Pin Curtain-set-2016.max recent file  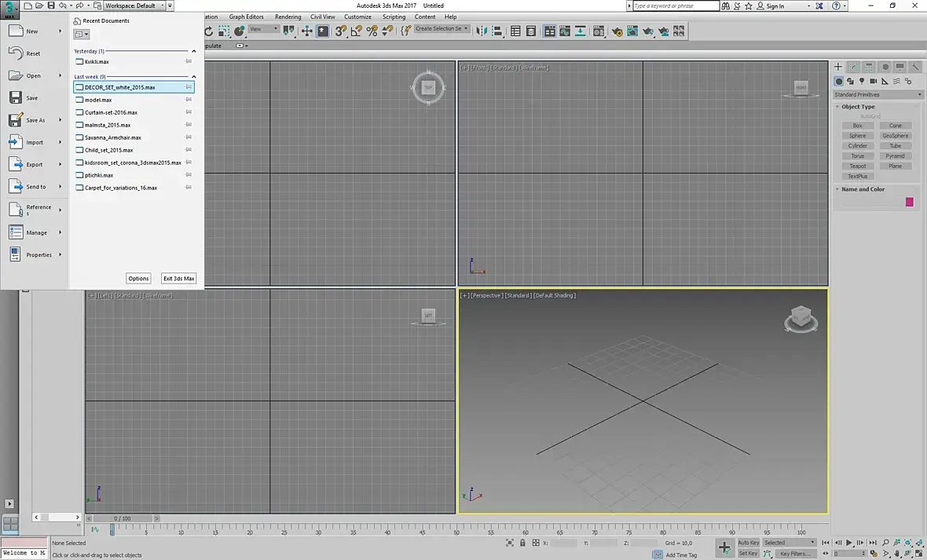[x=189, y=112]
